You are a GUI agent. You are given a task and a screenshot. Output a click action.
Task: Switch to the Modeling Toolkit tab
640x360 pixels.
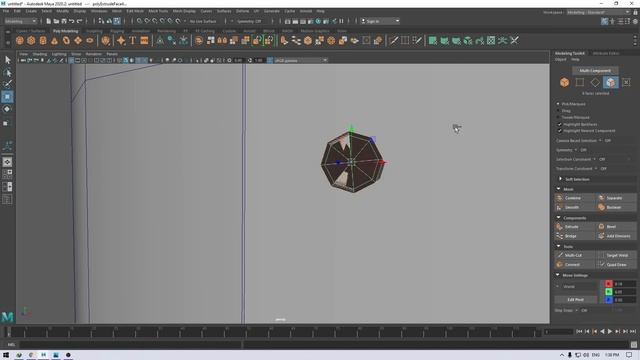(x=570, y=53)
